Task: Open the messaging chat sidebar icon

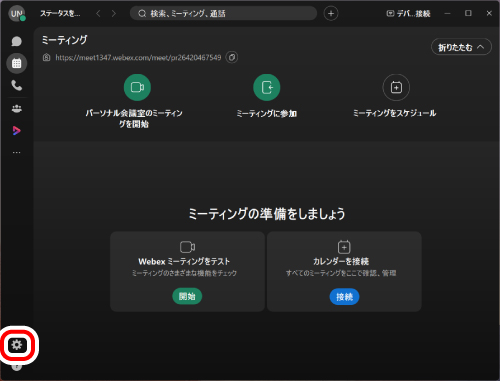Action: pos(16,41)
